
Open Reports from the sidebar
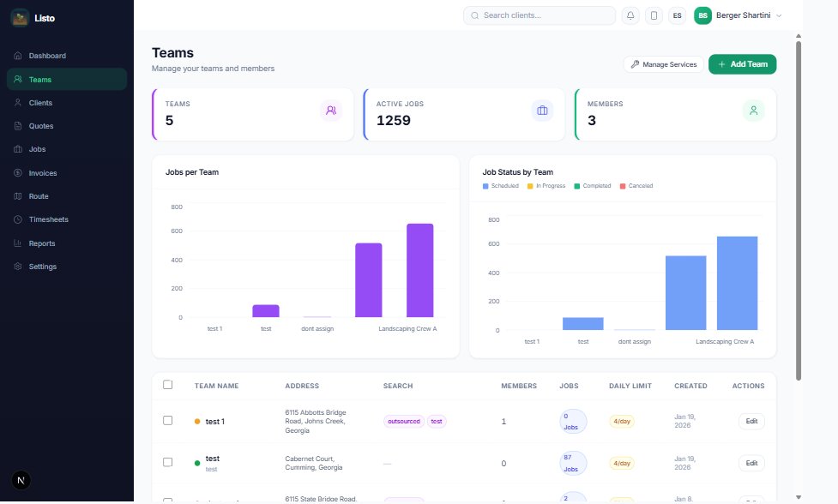[x=67, y=243]
